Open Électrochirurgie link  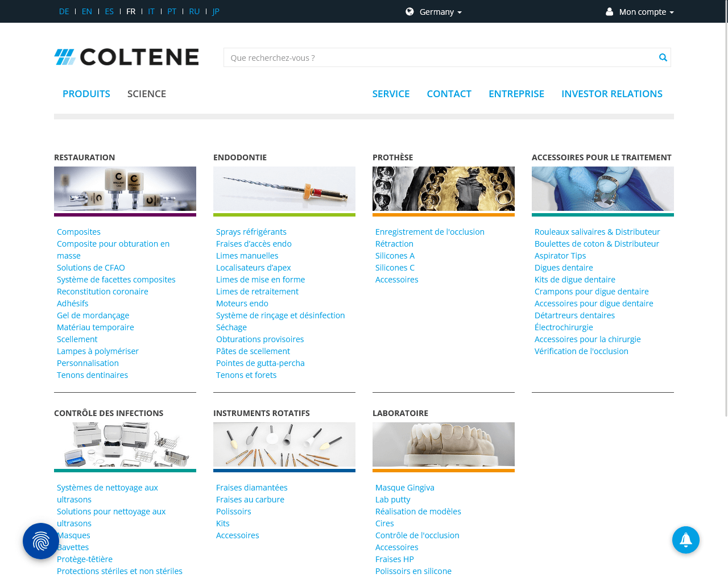click(564, 327)
